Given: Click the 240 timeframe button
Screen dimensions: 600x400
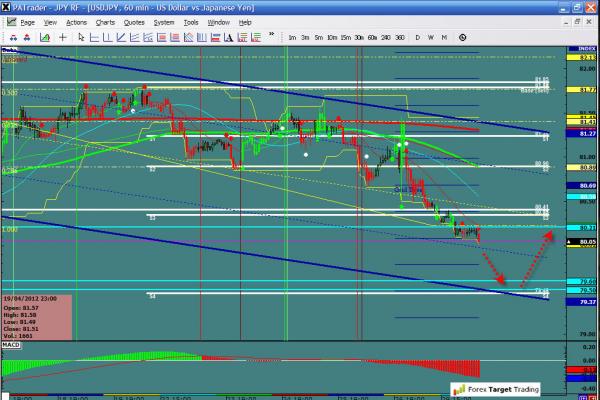Looking at the screenshot, I should pos(385,37).
